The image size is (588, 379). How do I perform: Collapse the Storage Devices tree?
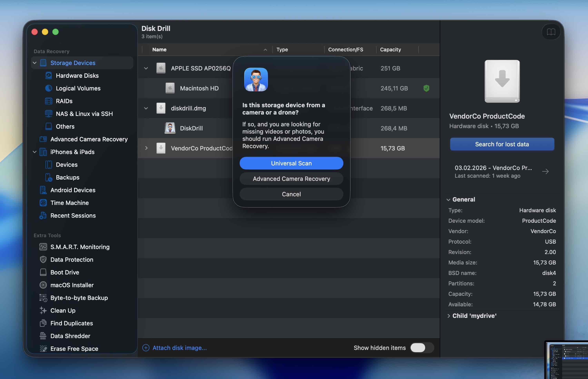(35, 63)
